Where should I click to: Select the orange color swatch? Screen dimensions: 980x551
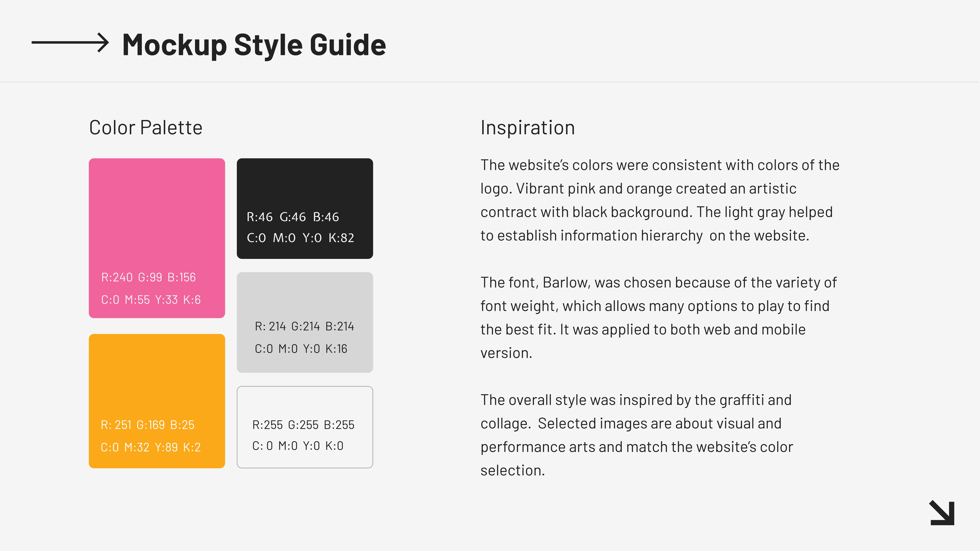[x=157, y=401]
